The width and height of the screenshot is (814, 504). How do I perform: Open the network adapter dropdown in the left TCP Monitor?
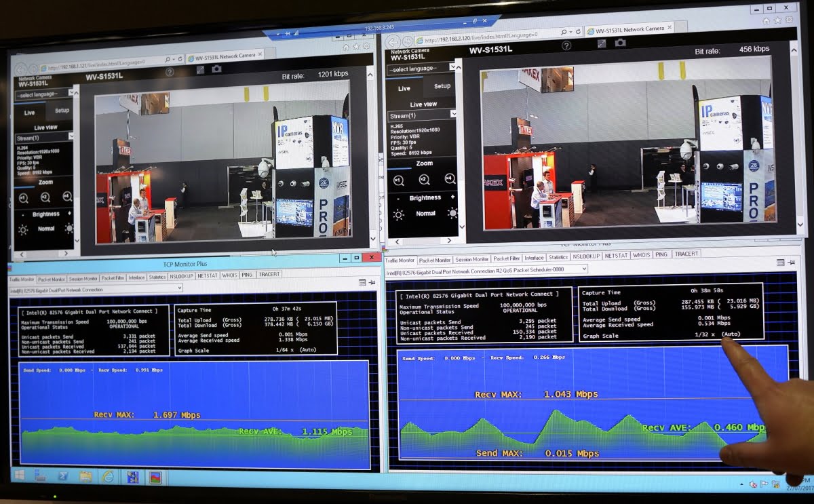95,290
